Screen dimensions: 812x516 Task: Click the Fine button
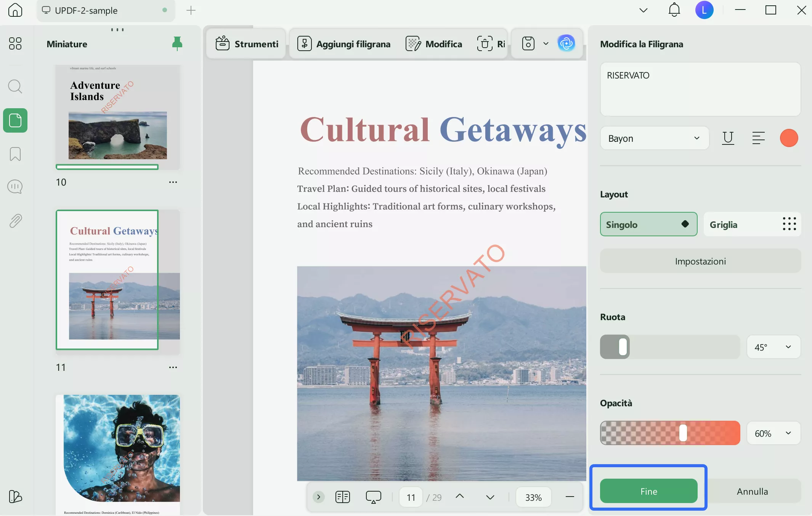click(648, 491)
